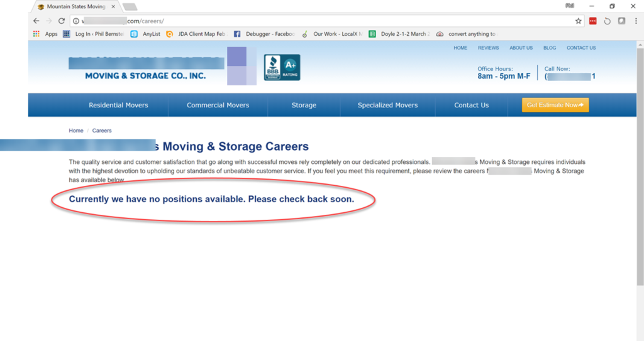
Task: Click the red extension icon in toolbar
Action: (x=592, y=21)
